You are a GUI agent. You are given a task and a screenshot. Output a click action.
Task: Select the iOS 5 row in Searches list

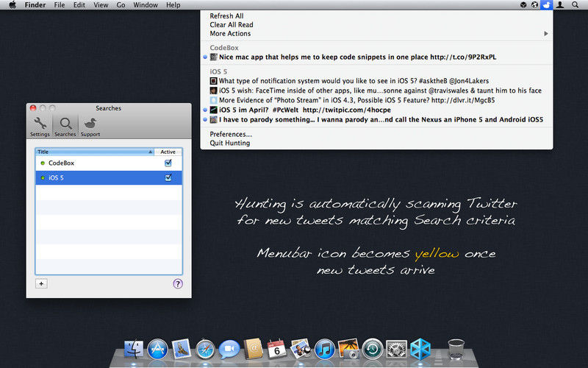pos(109,177)
